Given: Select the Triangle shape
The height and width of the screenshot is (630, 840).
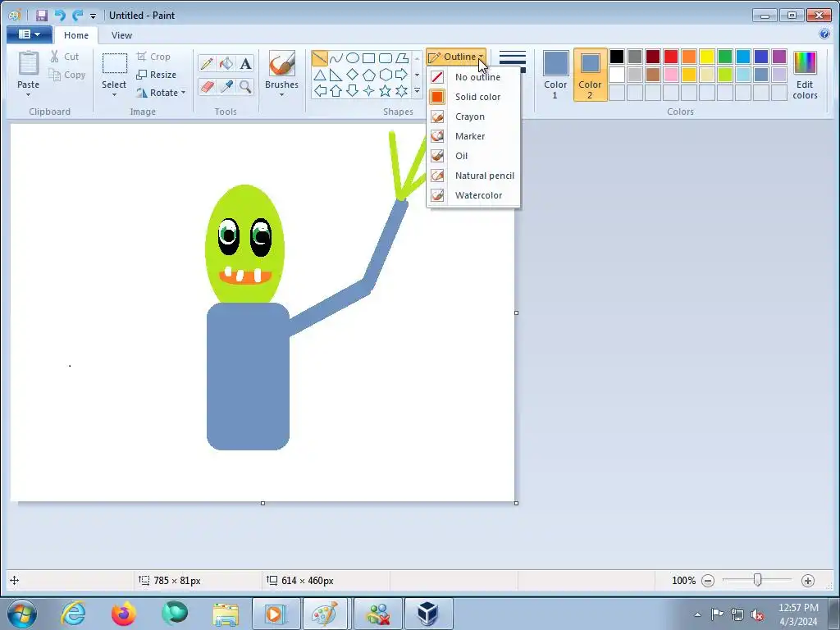Looking at the screenshot, I should pyautogui.click(x=320, y=75).
